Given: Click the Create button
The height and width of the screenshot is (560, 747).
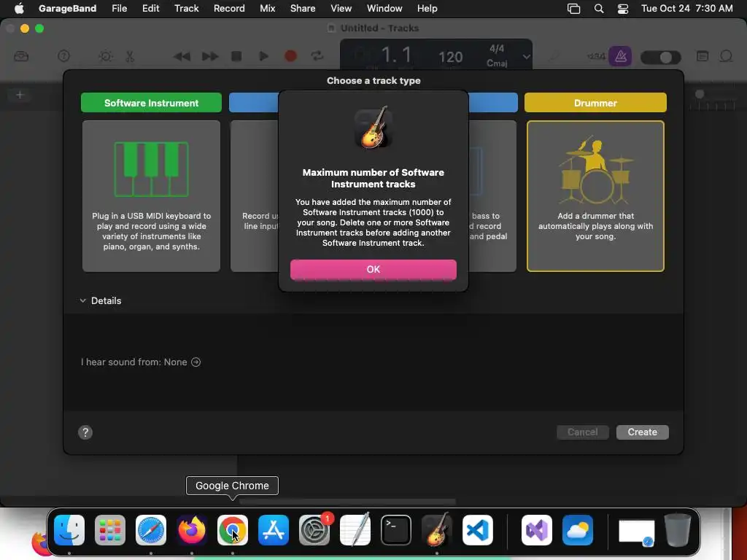Looking at the screenshot, I should pyautogui.click(x=642, y=432).
